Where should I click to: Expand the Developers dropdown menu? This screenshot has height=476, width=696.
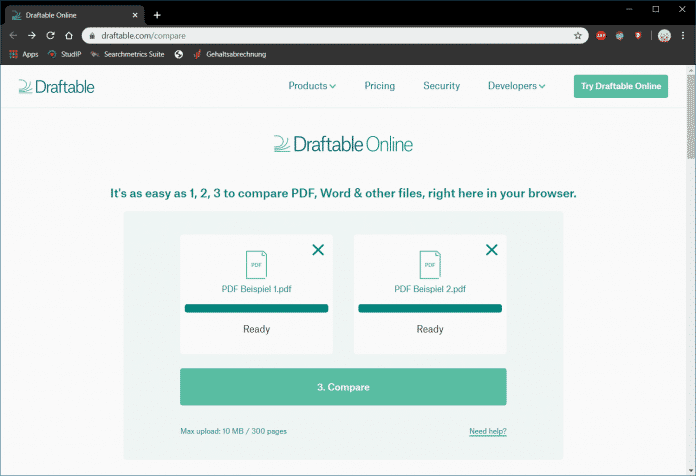point(516,86)
